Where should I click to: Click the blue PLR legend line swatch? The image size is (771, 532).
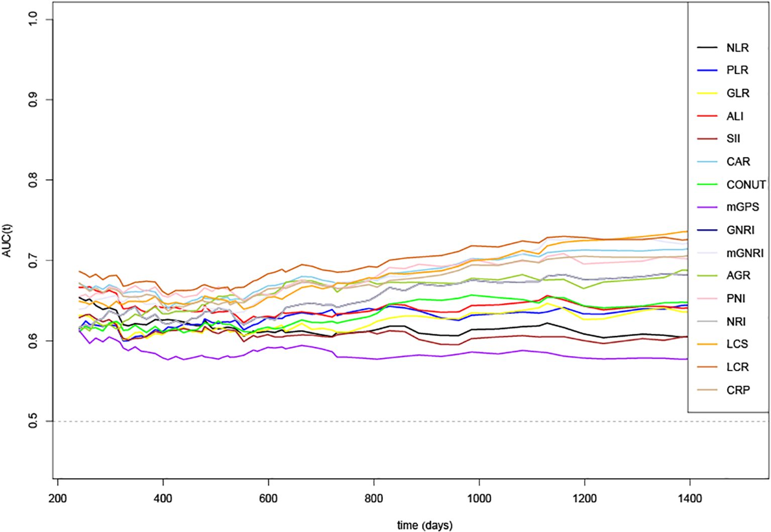point(706,71)
